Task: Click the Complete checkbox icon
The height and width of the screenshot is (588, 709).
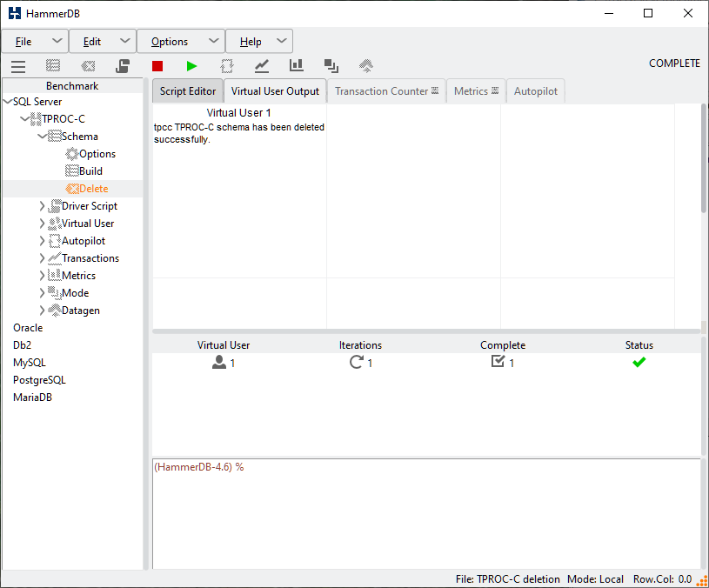Action: coord(498,361)
